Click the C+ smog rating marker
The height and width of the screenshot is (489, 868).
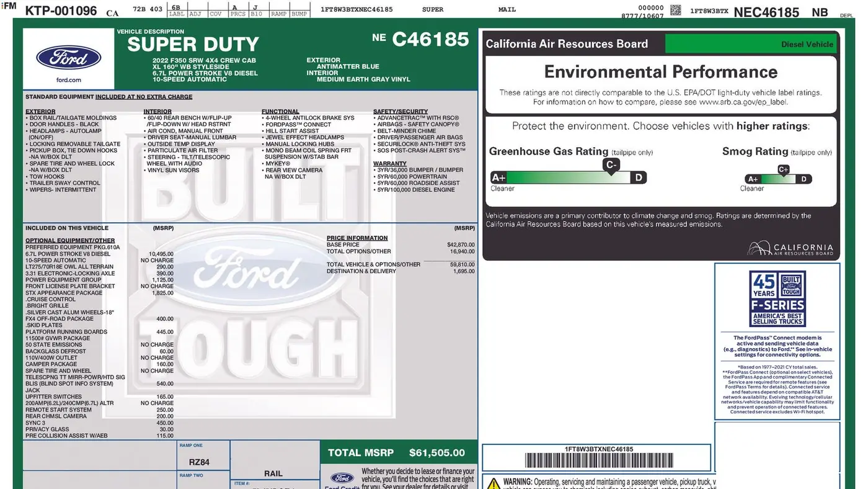(783, 169)
